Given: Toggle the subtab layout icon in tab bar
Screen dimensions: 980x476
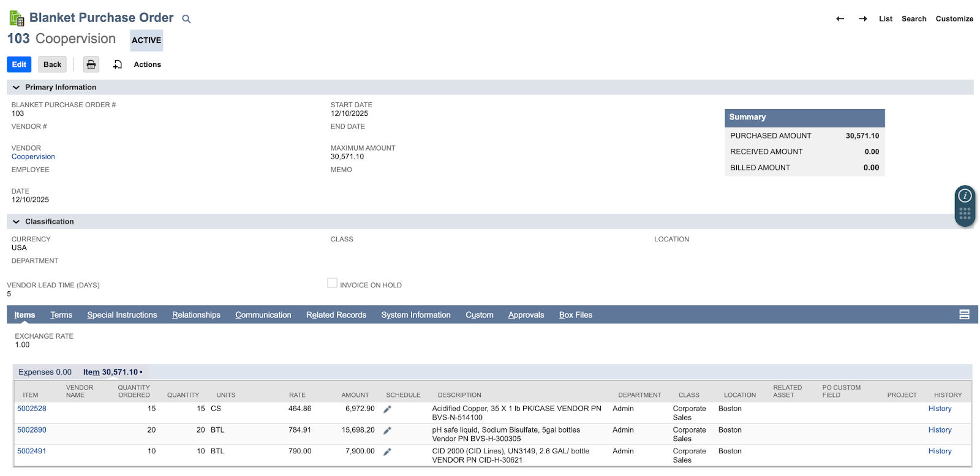Looking at the screenshot, I should click(964, 315).
